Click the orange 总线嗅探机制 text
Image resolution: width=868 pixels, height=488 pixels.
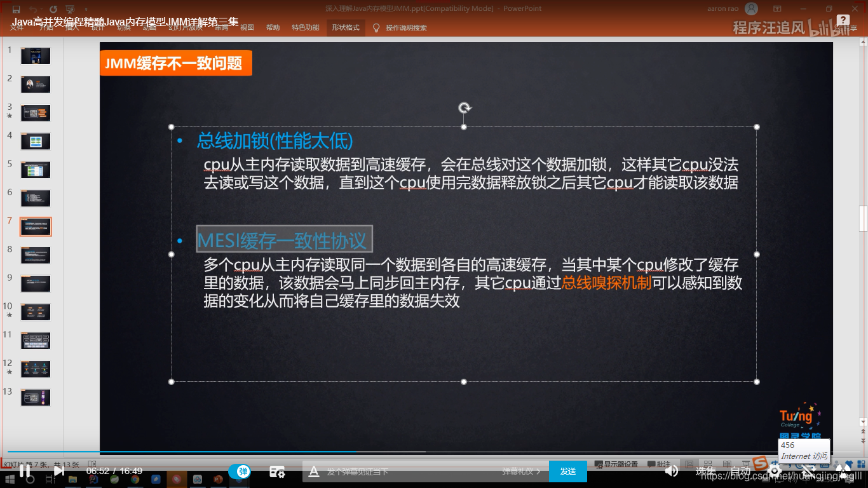pyautogui.click(x=607, y=283)
